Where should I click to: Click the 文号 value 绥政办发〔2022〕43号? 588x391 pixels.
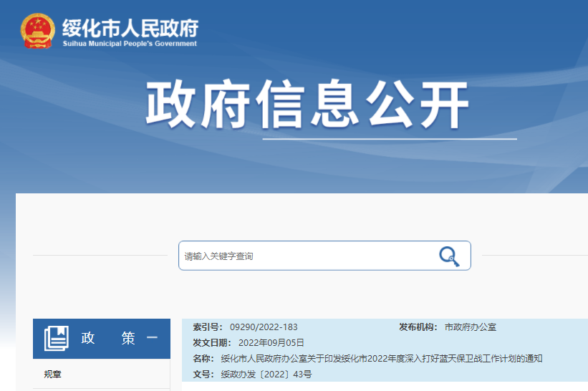click(x=266, y=375)
